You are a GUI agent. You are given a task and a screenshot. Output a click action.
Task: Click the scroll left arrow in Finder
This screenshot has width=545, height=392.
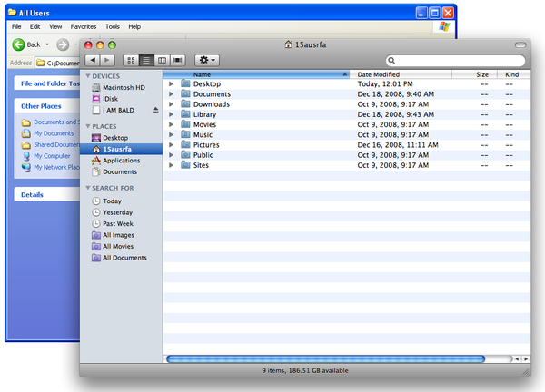point(517,359)
